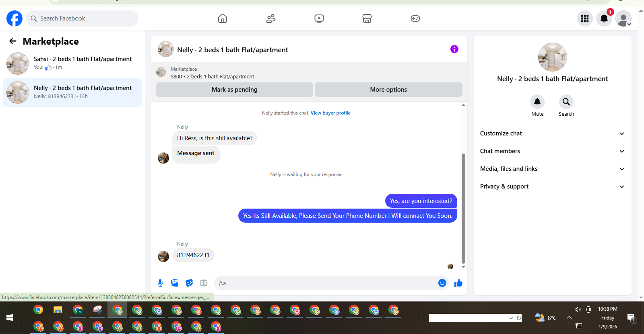Image resolution: width=644 pixels, height=334 pixels.
Task: Open the Nelly 2 beds conversation
Action: 72,92
